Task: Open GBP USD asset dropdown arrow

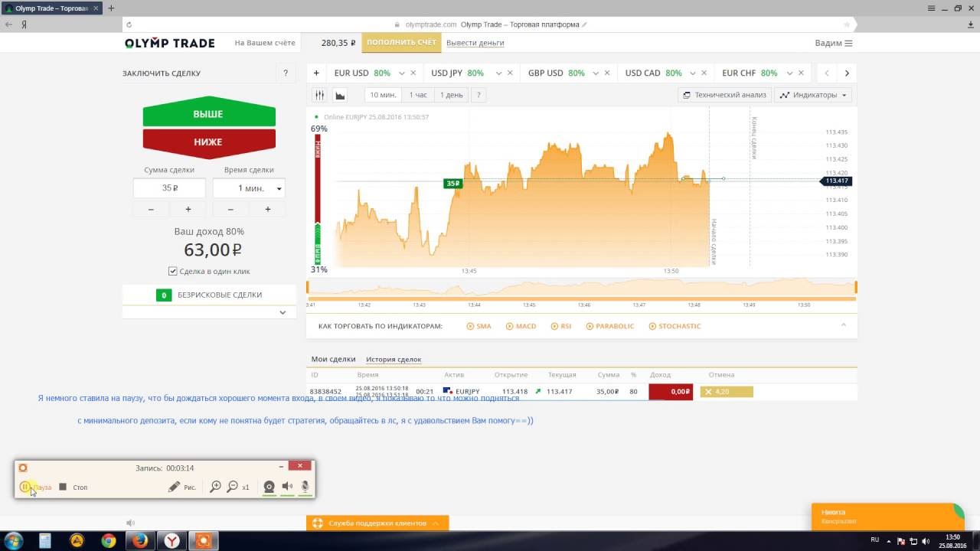Action: click(596, 73)
